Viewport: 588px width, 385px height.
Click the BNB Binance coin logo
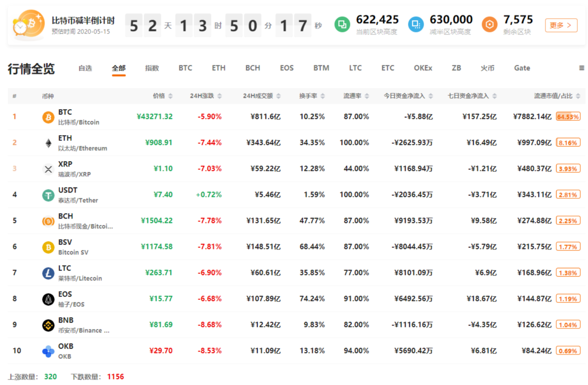pyautogui.click(x=48, y=325)
